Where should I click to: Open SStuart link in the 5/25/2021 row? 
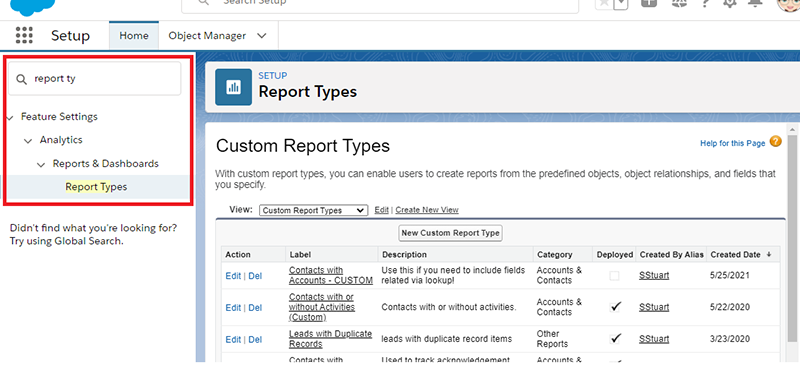(654, 276)
